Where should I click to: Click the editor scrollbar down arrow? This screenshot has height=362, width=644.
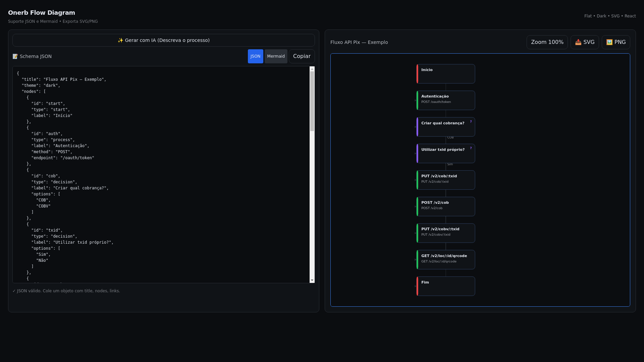pos(312,280)
